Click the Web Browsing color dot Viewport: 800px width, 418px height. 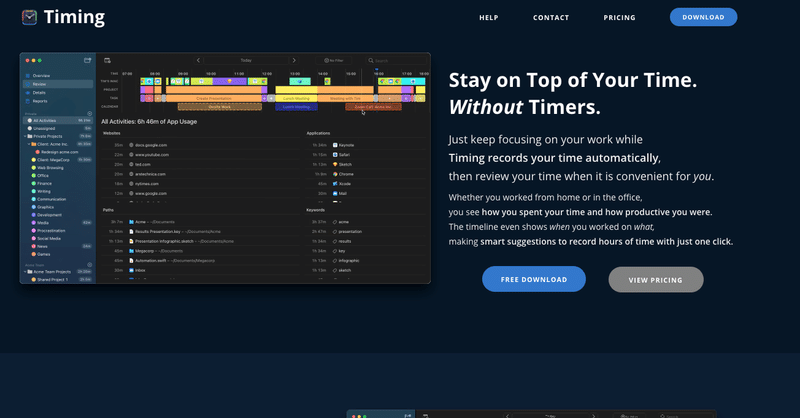(x=34, y=167)
